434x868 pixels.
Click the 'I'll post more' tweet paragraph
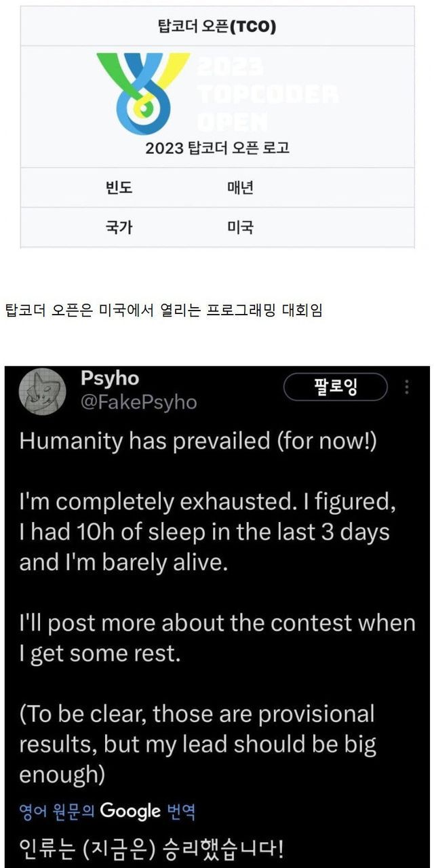pyautogui.click(x=217, y=639)
